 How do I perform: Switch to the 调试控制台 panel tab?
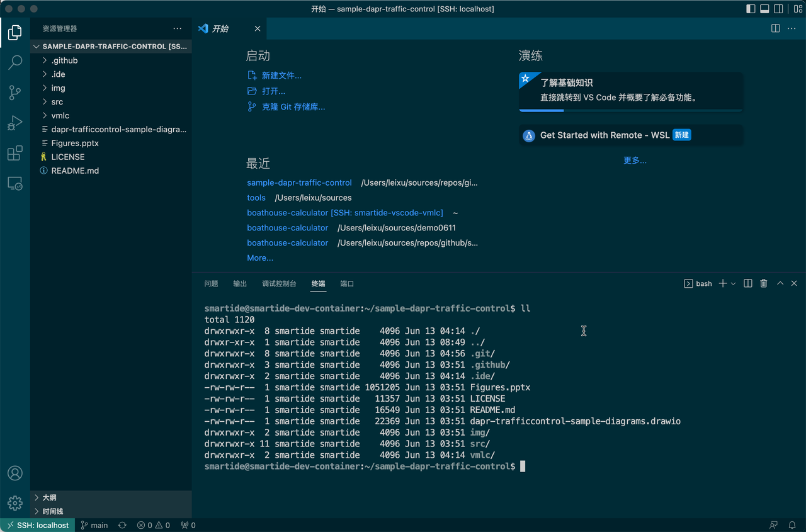pos(279,284)
